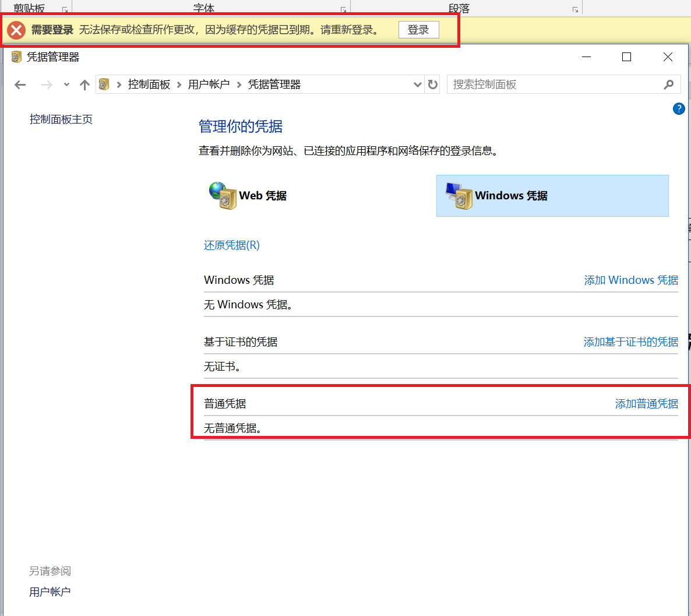The height and width of the screenshot is (616, 691).
Task: Go up one level with up arrow
Action: tap(84, 85)
